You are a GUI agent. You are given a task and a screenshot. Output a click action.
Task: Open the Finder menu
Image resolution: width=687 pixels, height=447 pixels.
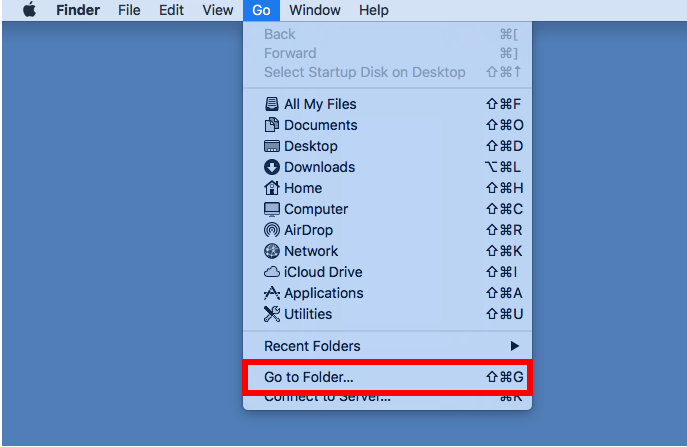pos(78,10)
